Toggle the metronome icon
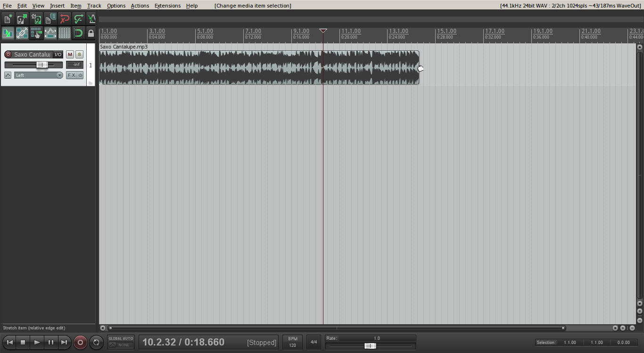This screenshot has height=353, width=644. [x=91, y=19]
